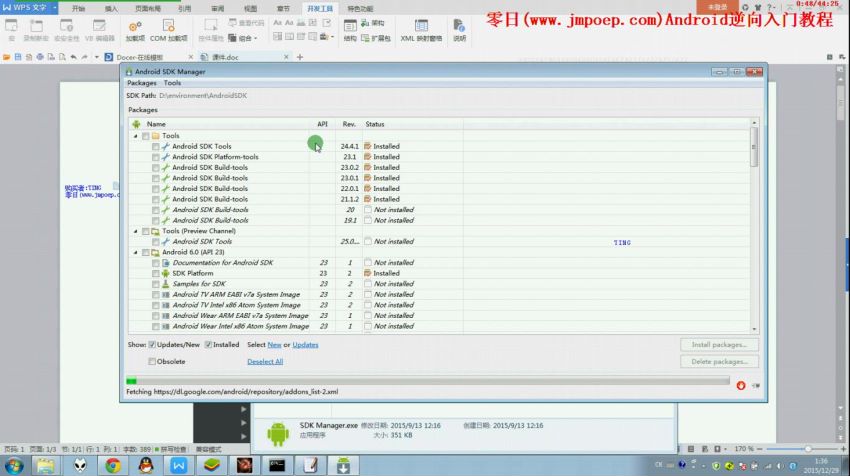Click the red stop icon beside progress bar
This screenshot has height=476, width=850.
(x=741, y=384)
